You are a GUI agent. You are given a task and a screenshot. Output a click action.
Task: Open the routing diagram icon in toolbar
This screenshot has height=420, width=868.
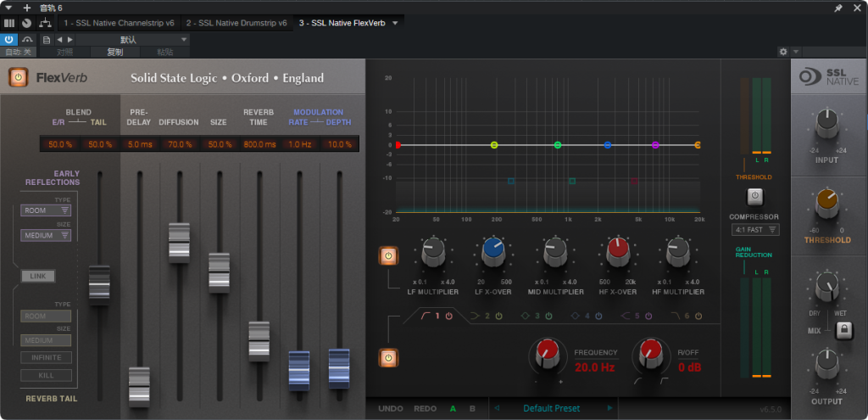click(x=46, y=23)
